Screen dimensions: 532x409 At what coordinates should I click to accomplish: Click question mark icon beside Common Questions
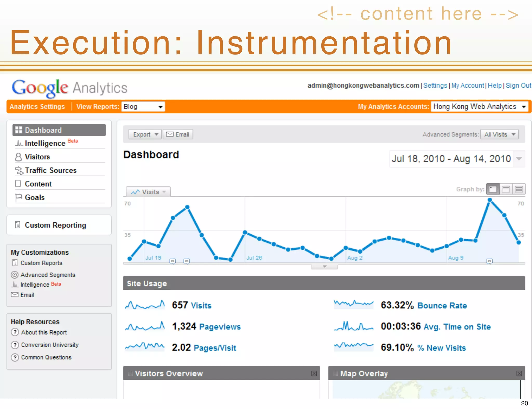click(15, 357)
